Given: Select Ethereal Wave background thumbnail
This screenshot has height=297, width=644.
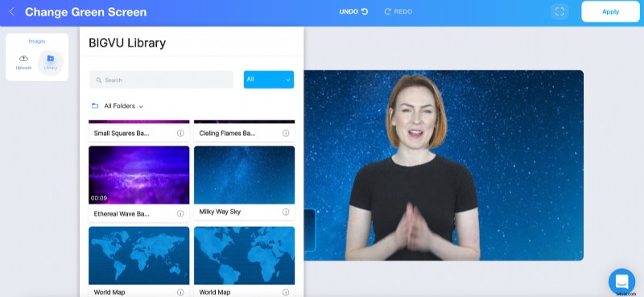Looking at the screenshot, I should point(138,175).
